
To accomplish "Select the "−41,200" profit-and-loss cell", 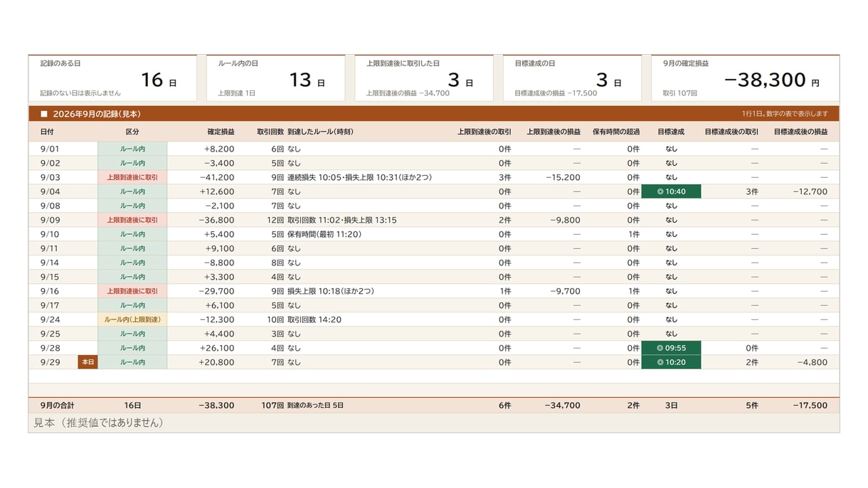I will pos(216,177).
